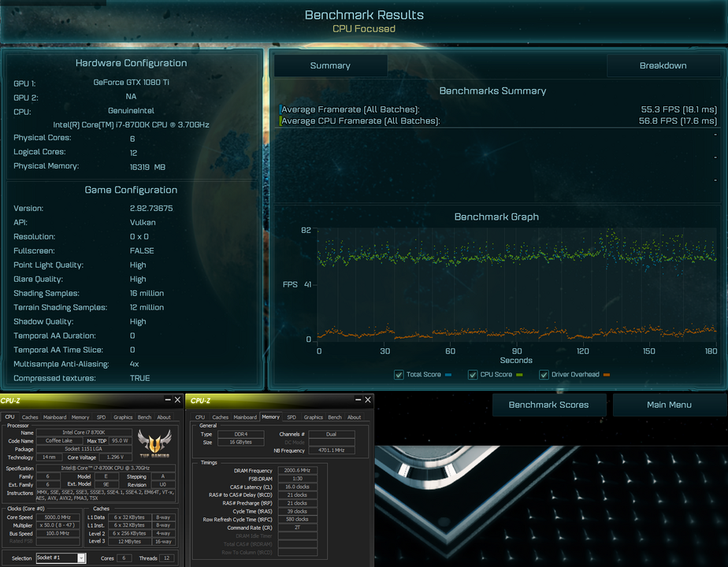The image size is (728, 567).
Task: Click the Package field 'Socket 1151 LGA'
Action: point(84,449)
